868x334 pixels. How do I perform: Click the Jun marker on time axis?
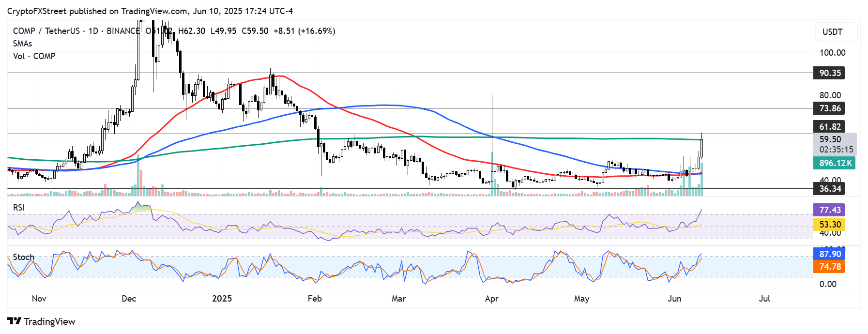coord(674,299)
